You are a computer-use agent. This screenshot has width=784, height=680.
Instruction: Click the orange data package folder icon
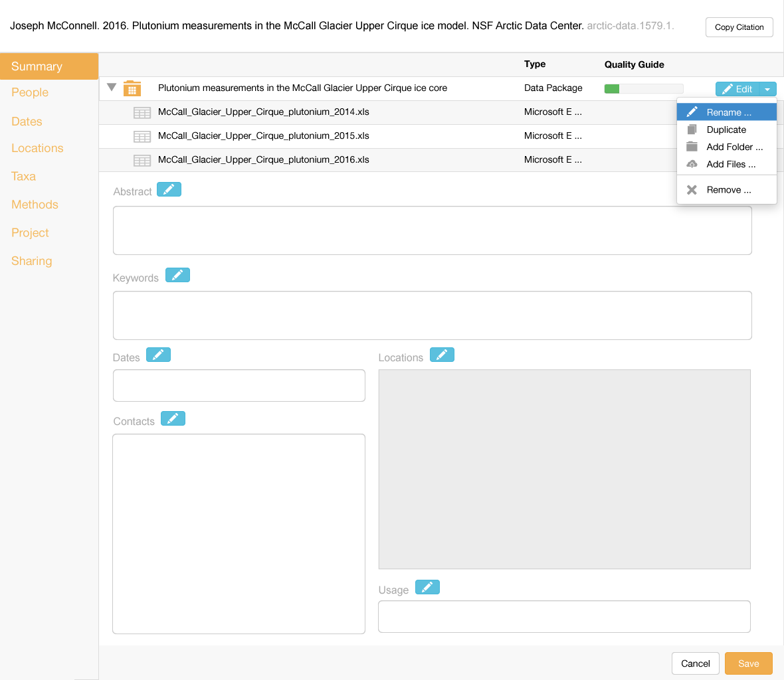(x=132, y=88)
